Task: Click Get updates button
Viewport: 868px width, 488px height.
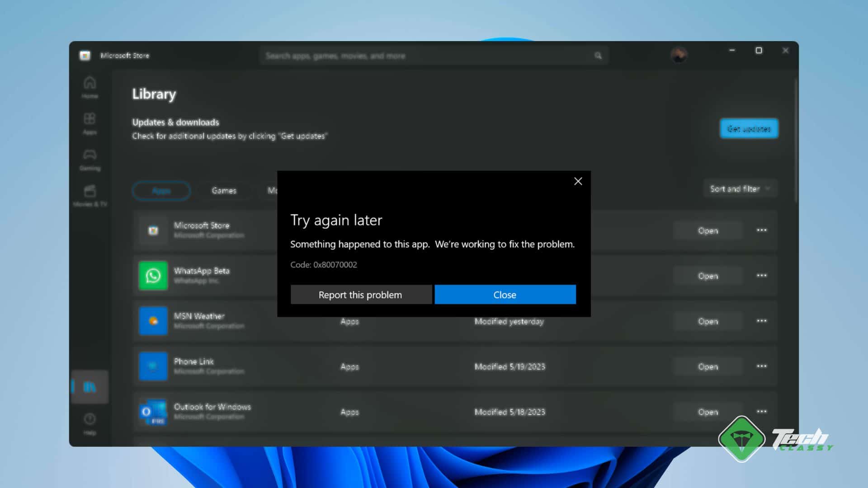Action: [x=749, y=129]
